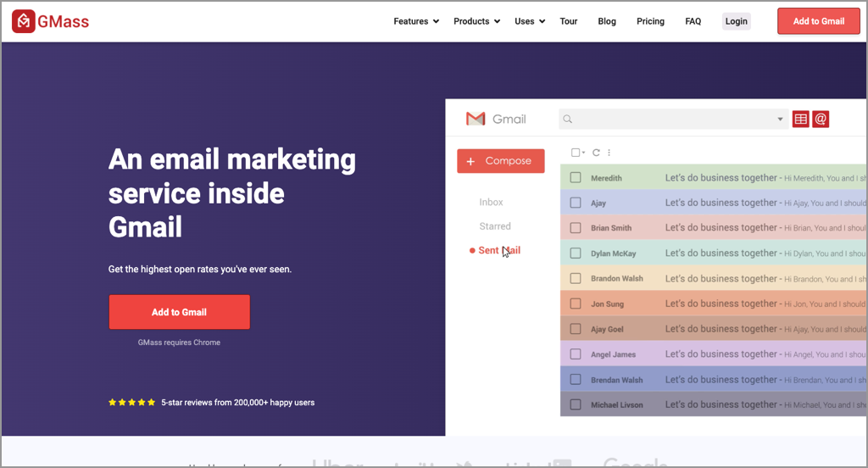Click the Compose button
The height and width of the screenshot is (468, 868).
(500, 160)
